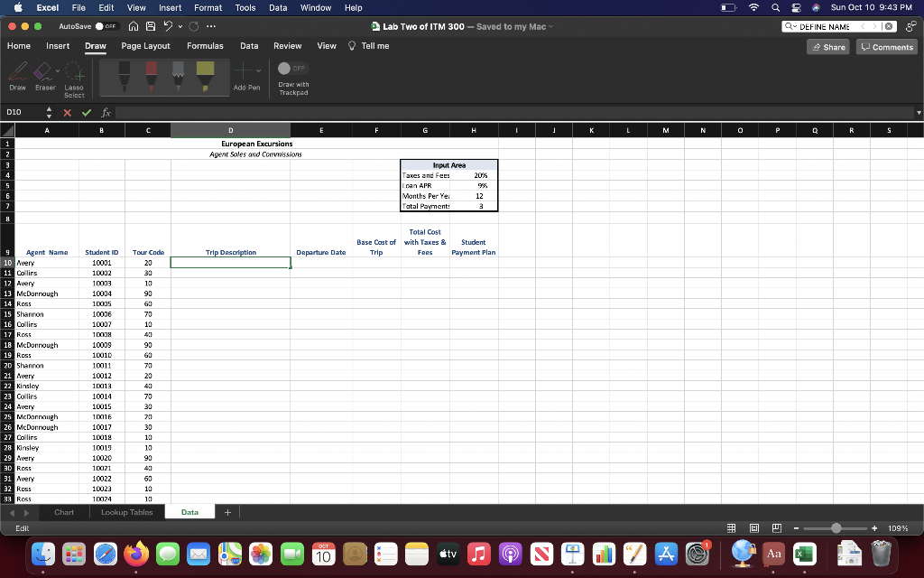Click the Undo arrow icon
Screen dimensions: 924x578
pos(168,26)
